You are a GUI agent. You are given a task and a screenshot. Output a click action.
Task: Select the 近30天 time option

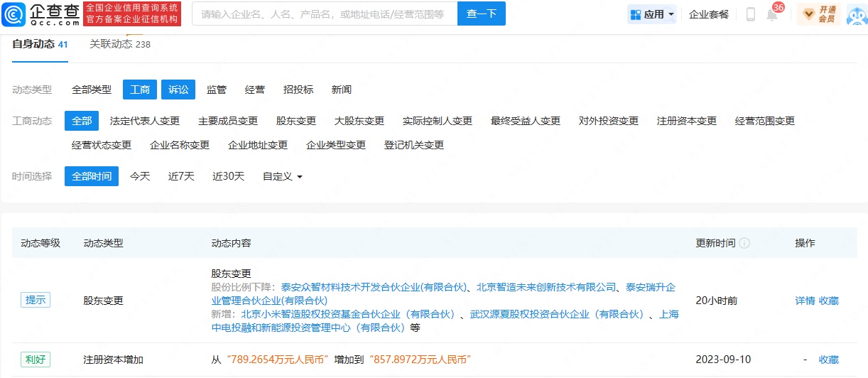point(229,176)
